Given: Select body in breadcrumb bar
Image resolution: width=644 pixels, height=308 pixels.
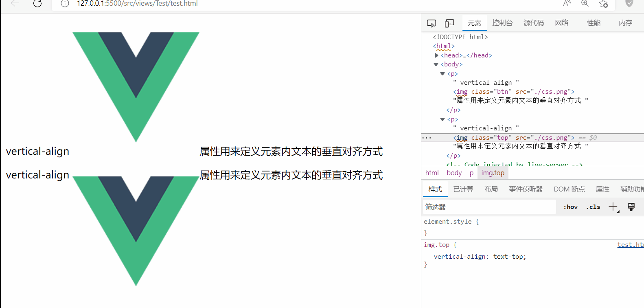Looking at the screenshot, I should 454,173.
